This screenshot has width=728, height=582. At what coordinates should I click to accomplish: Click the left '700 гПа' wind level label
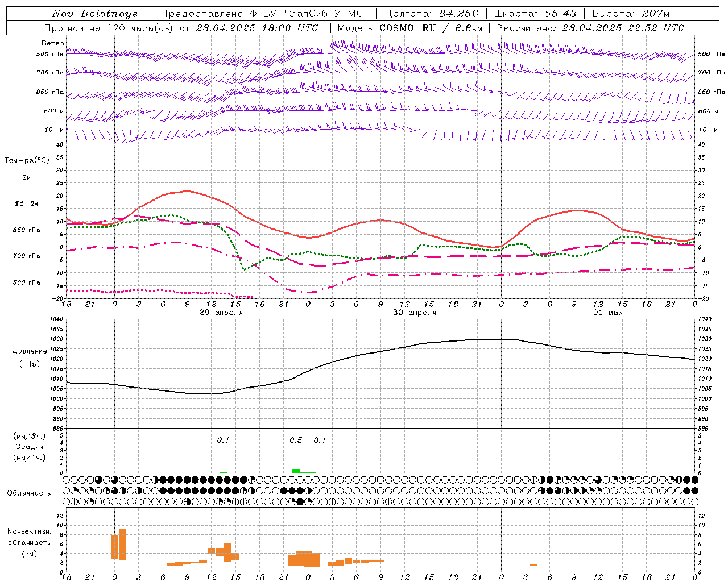coord(50,73)
